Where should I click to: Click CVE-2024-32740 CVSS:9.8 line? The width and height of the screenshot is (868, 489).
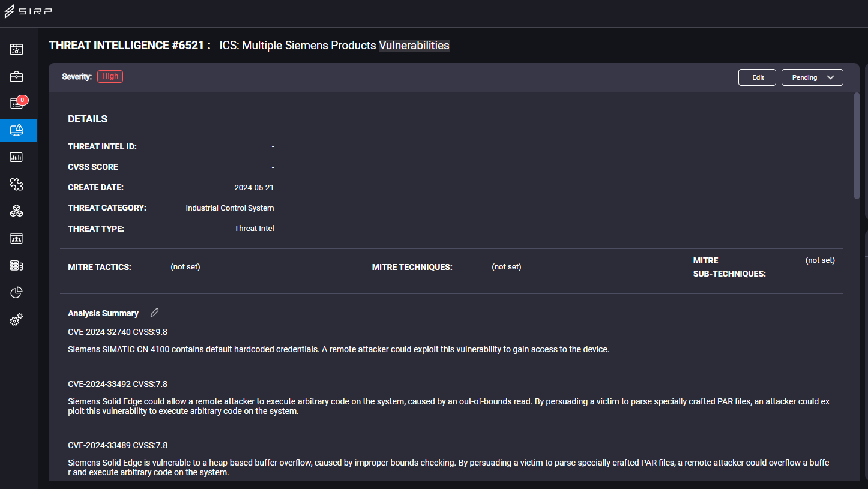118,332
